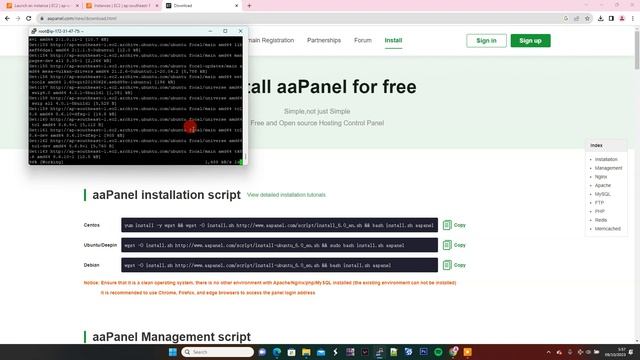Click the Sign in button

click(x=486, y=40)
